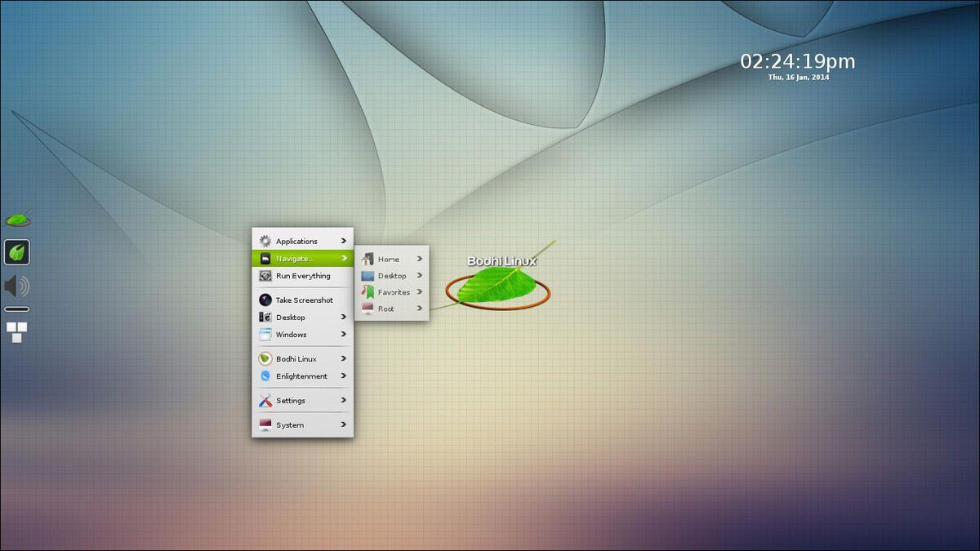
Task: Click the Navigate folder icon in menu
Action: (265, 258)
